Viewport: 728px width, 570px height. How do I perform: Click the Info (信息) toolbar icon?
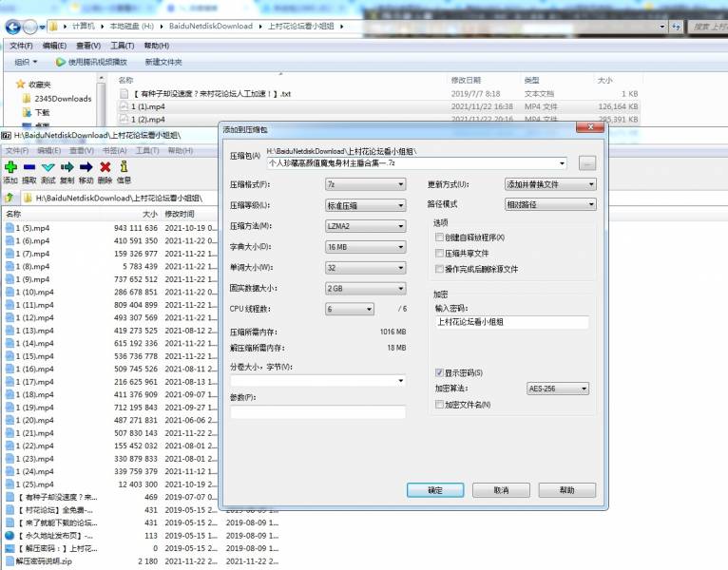[124, 167]
